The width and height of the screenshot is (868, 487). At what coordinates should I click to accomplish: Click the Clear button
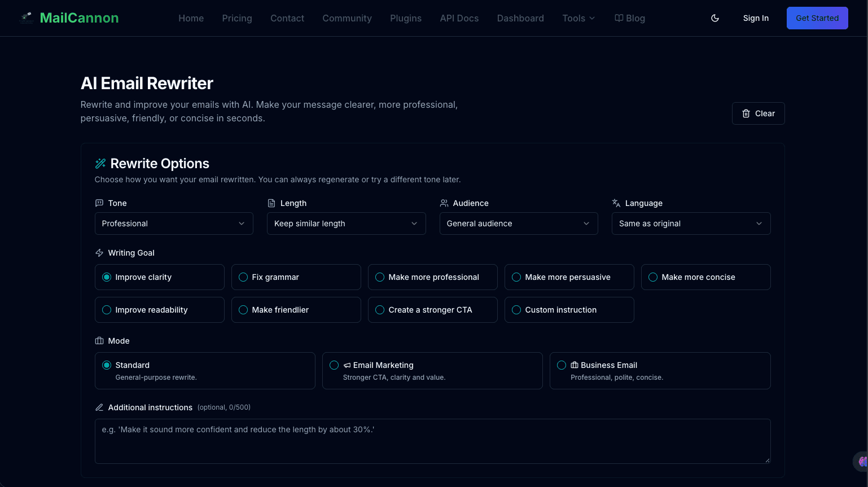pyautogui.click(x=759, y=113)
